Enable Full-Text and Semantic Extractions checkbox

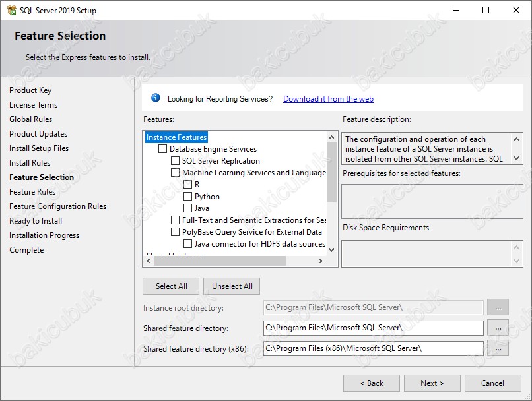click(175, 220)
